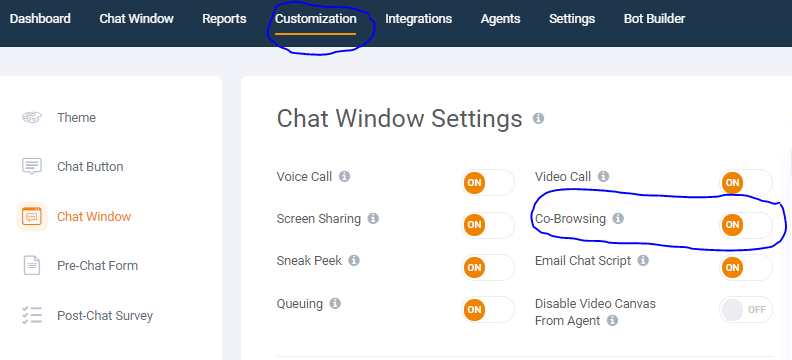Select Chat Window in the sidebar
Image resolution: width=792 pixels, height=360 pixels.
(x=94, y=217)
